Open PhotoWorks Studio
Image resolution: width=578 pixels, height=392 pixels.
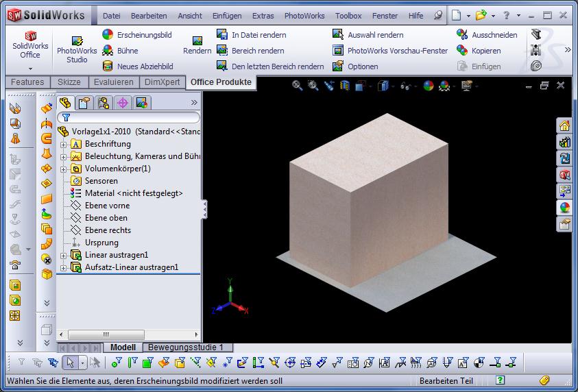pyautogui.click(x=77, y=49)
